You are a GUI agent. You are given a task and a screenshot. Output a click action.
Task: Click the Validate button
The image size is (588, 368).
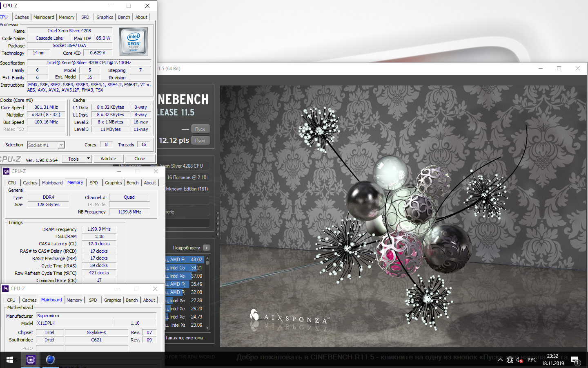[108, 159]
